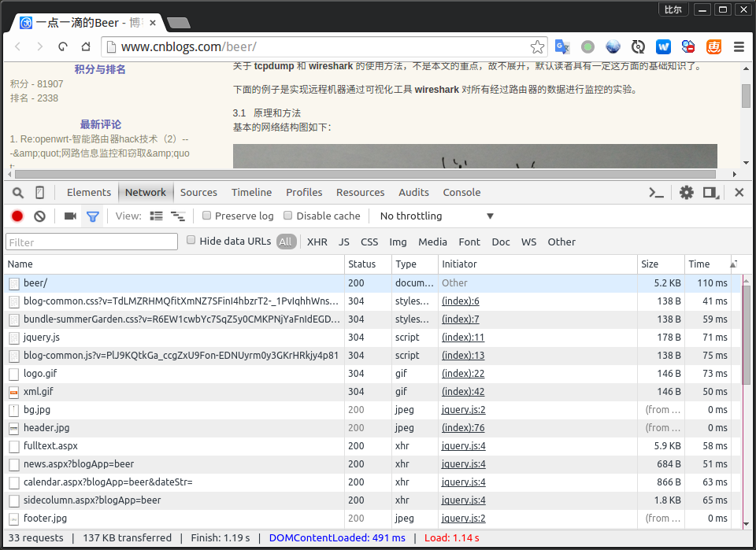Focus the network Filter input field
Screen dimensions: 756x550
[91, 242]
